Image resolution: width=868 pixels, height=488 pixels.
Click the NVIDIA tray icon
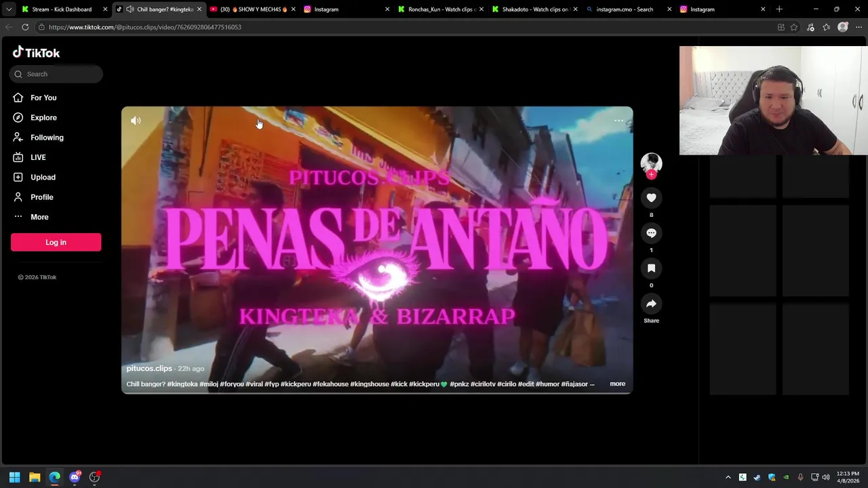[786, 477]
